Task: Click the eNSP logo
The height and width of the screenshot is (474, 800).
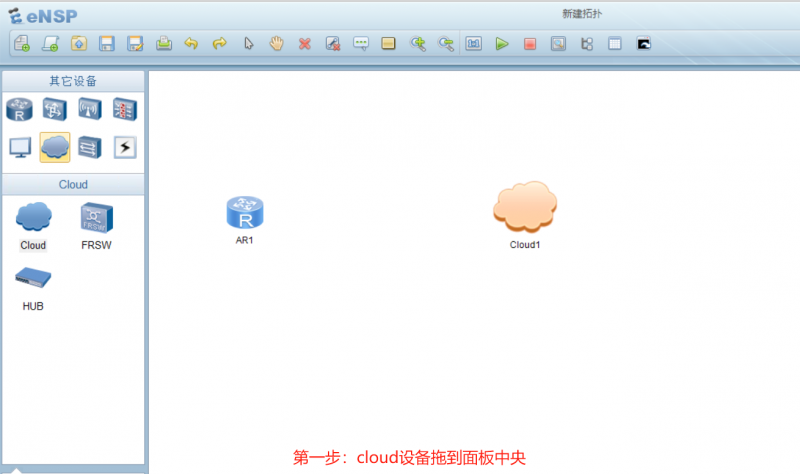Action: [x=43, y=16]
